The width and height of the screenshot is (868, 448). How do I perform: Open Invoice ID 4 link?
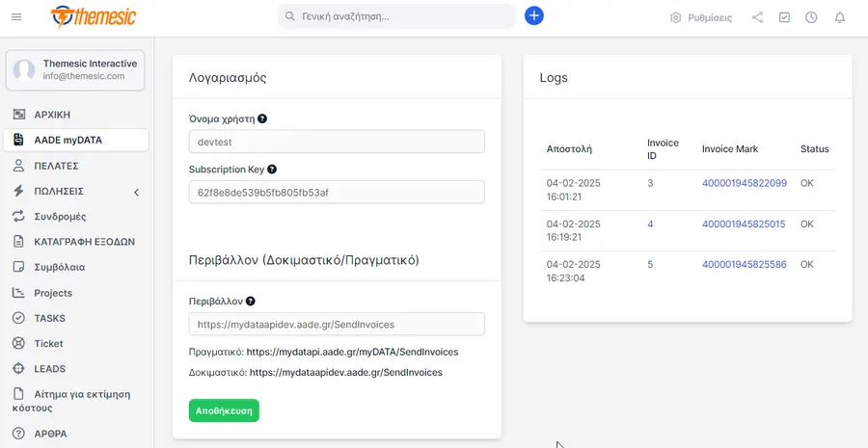(650, 224)
